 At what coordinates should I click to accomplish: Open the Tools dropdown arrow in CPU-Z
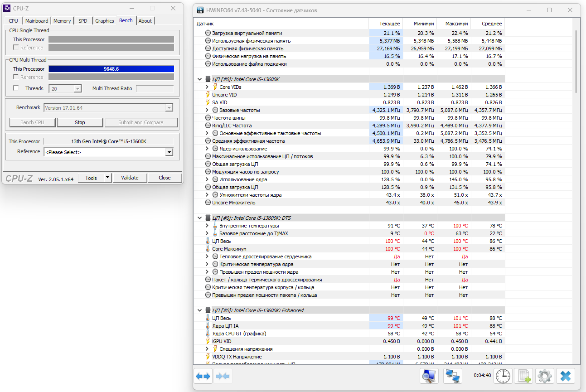coord(108,178)
